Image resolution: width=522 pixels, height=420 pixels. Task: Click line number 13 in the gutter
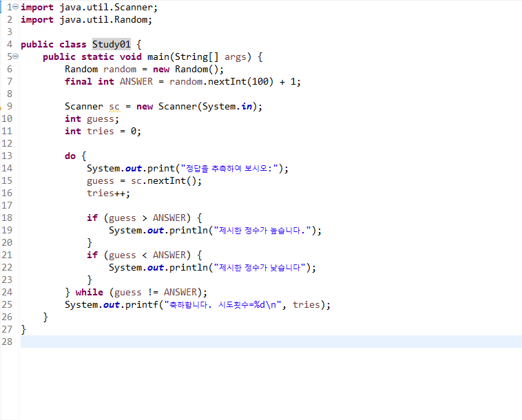[x=7, y=156]
